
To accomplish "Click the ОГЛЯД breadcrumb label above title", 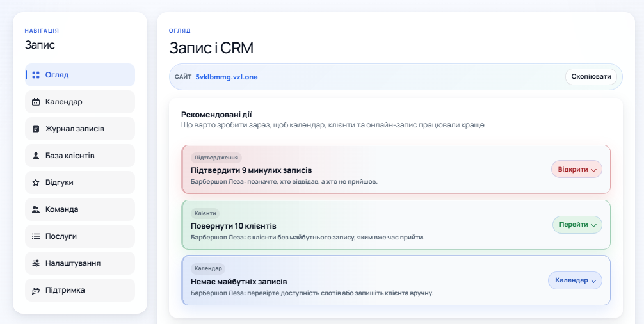I will (x=180, y=31).
